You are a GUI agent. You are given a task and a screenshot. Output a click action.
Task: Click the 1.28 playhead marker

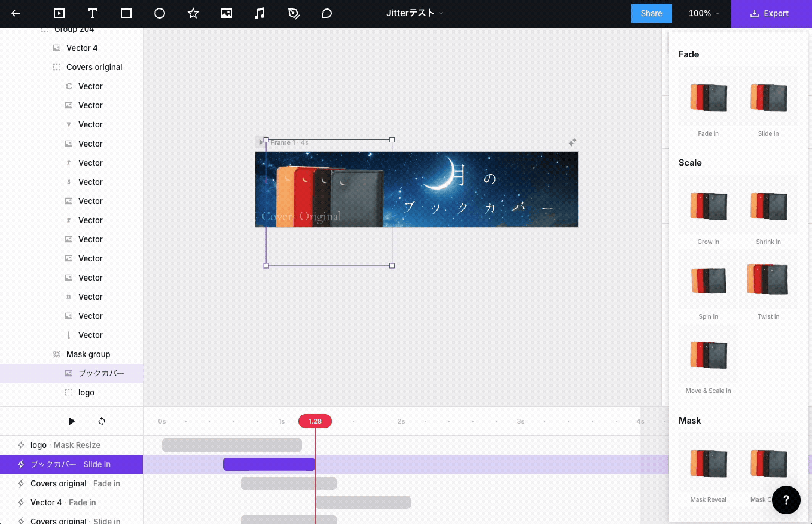click(315, 421)
